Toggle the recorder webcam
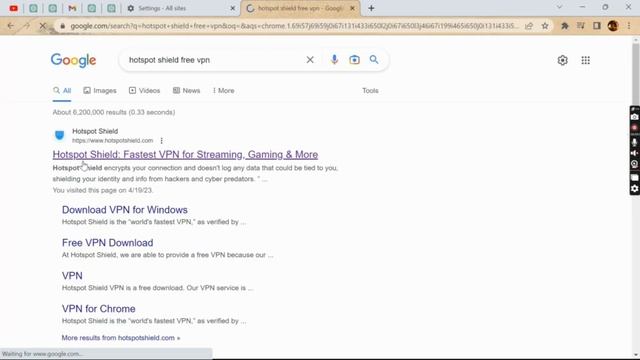Image resolution: width=640 pixels, height=360 pixels. tap(634, 164)
